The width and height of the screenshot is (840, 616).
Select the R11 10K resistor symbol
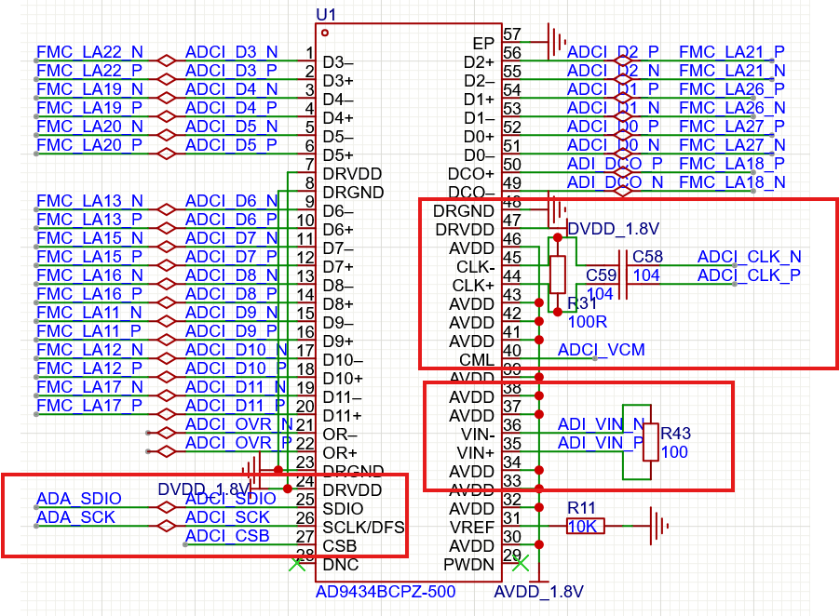(586, 526)
